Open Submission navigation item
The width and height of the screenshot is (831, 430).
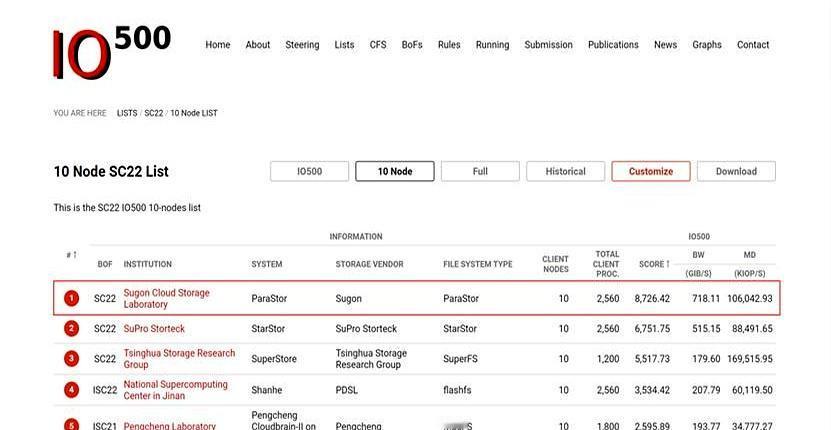(549, 45)
